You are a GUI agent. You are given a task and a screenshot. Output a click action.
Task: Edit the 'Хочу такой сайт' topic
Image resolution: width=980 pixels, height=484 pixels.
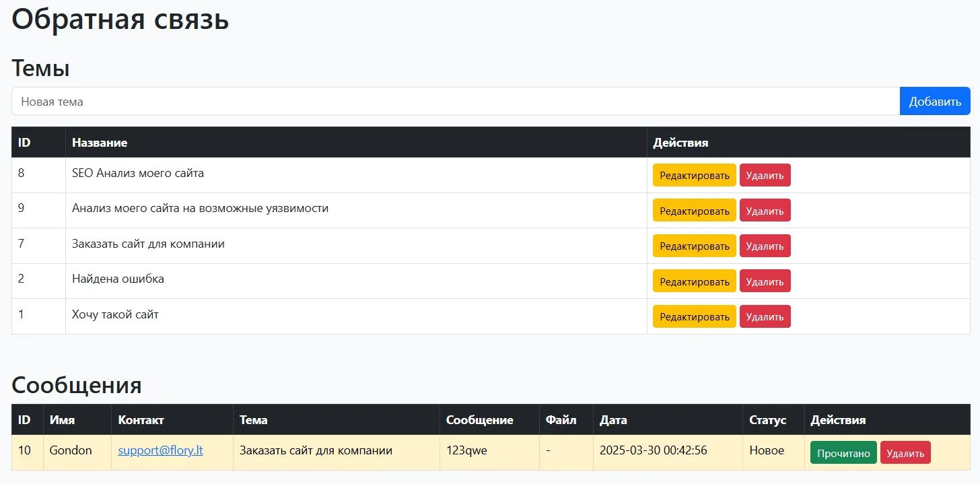694,317
